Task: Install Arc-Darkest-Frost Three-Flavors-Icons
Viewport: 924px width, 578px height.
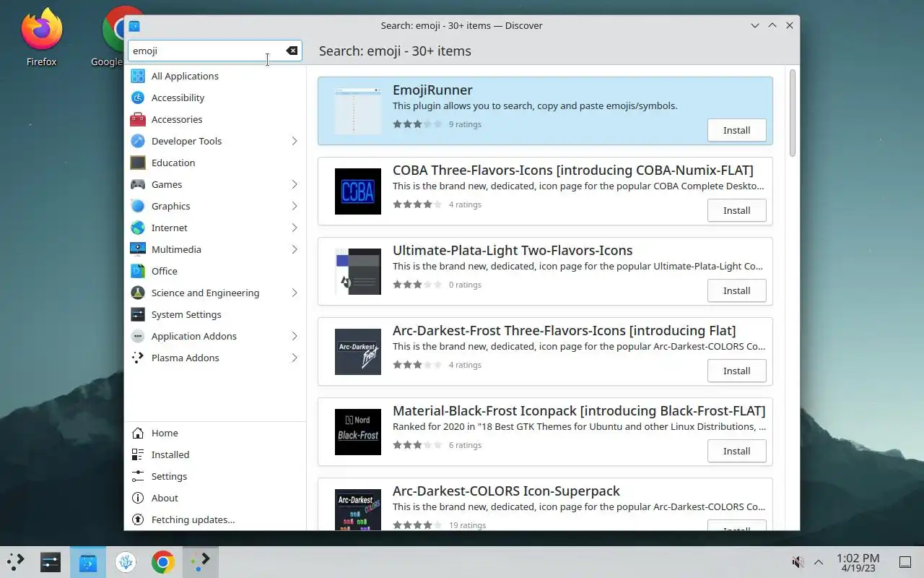Action: click(x=736, y=371)
